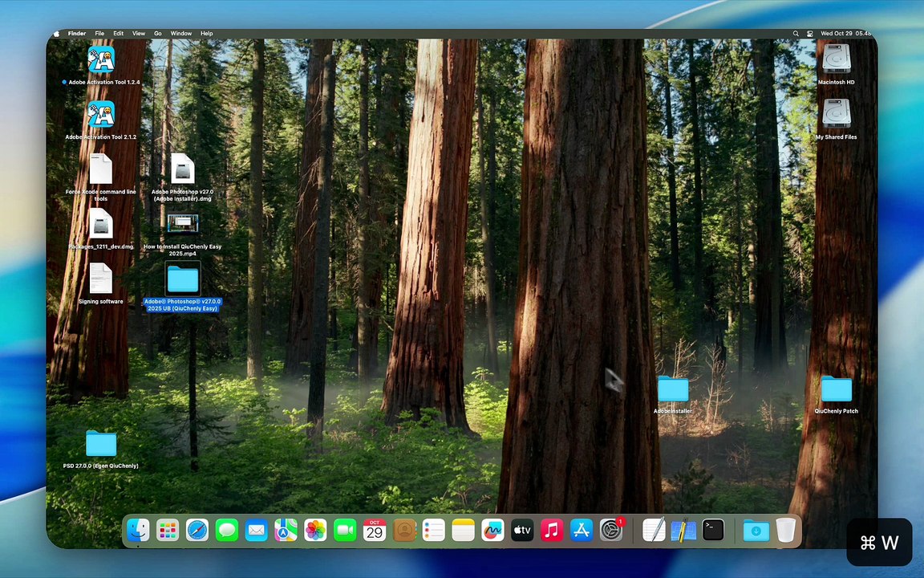This screenshot has height=578, width=924.
Task: Open the Trash in the dock
Action: point(786,531)
